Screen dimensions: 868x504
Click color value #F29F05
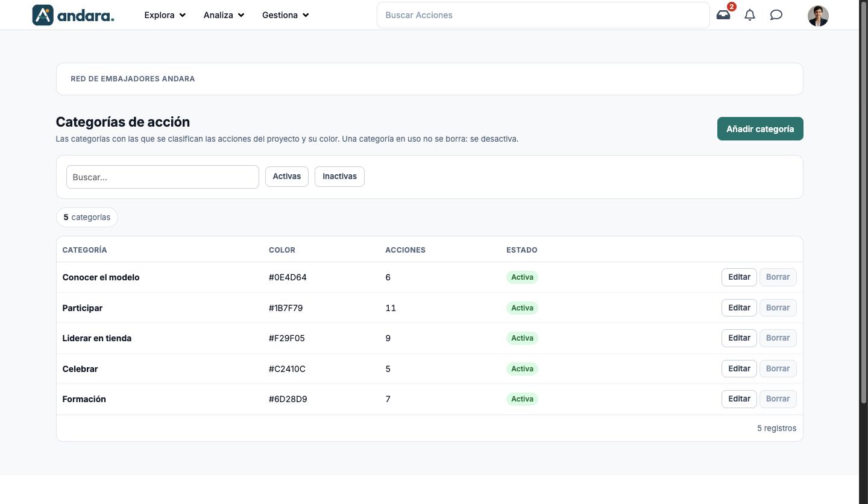287,338
